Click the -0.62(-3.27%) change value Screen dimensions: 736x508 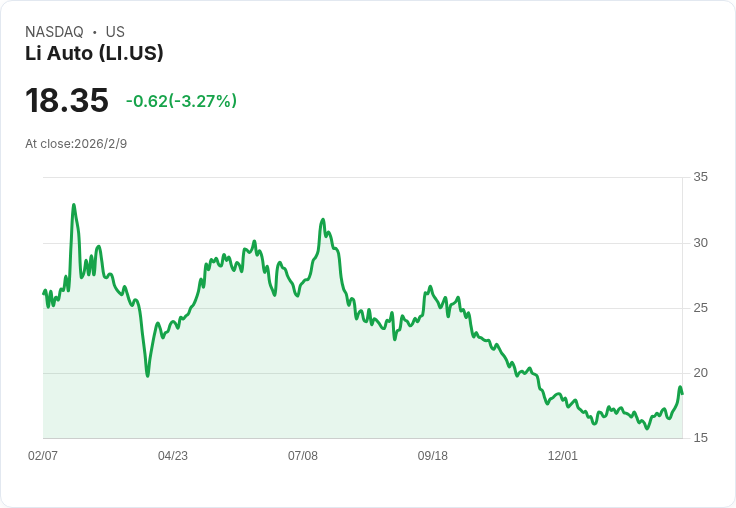point(181,101)
